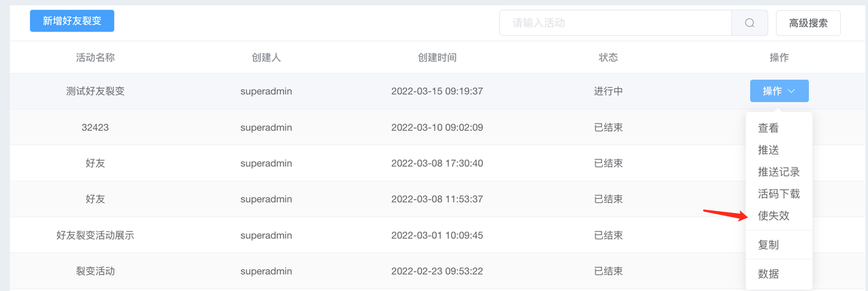The image size is (868, 291).
Task: Click the chevron on the blue 操作 button
Action: tap(791, 91)
